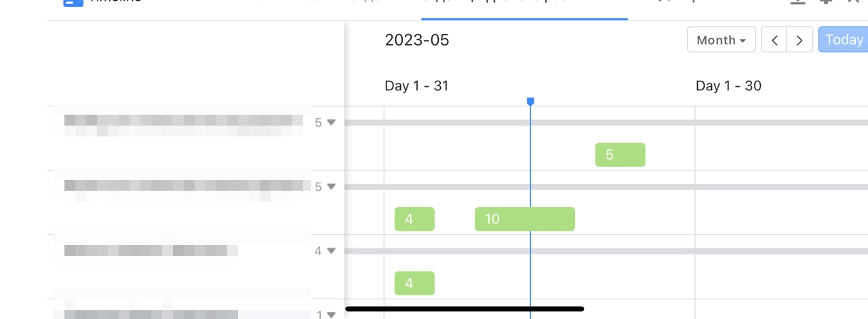Select the blurred name of the top group
Screen dimensions: 868x319
(x=183, y=121)
